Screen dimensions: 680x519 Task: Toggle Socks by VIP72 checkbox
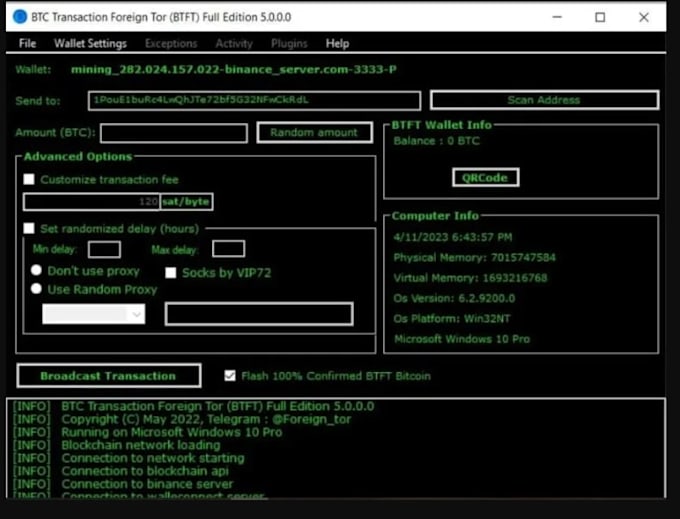171,273
